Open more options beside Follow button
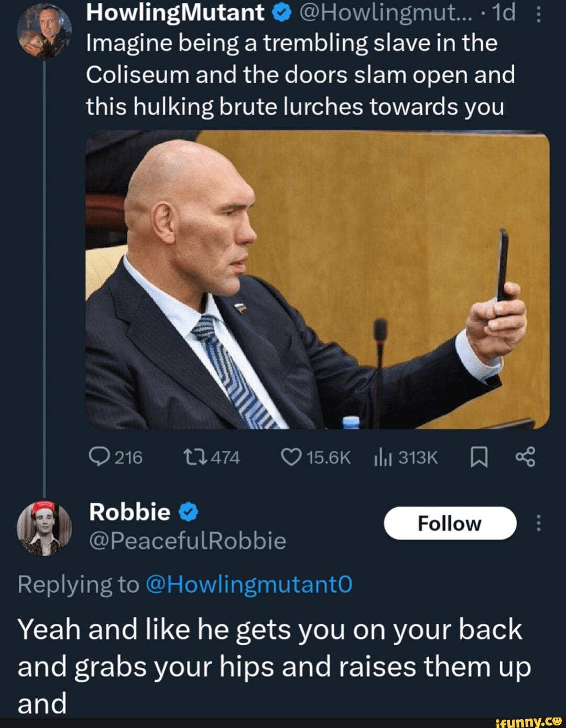566x728 pixels. (x=538, y=523)
